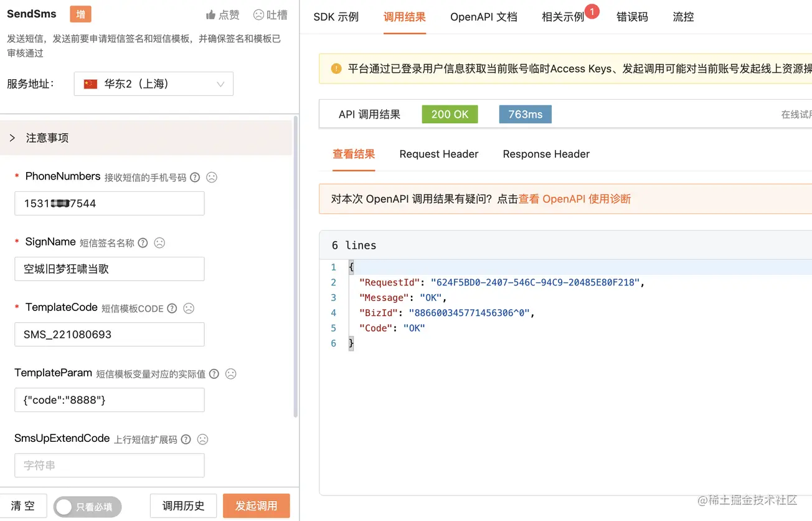Click the sad face icon beside TemplateCode
The image size is (812, 521).
coord(189,308)
